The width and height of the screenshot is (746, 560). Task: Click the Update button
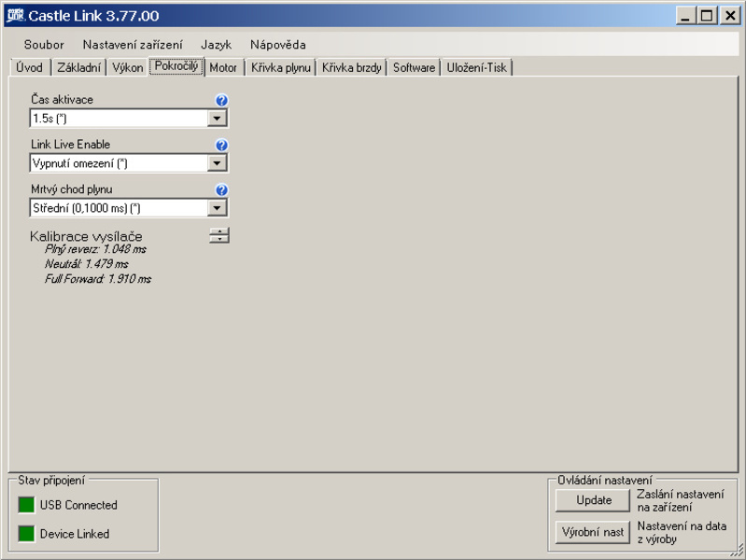[593, 500]
